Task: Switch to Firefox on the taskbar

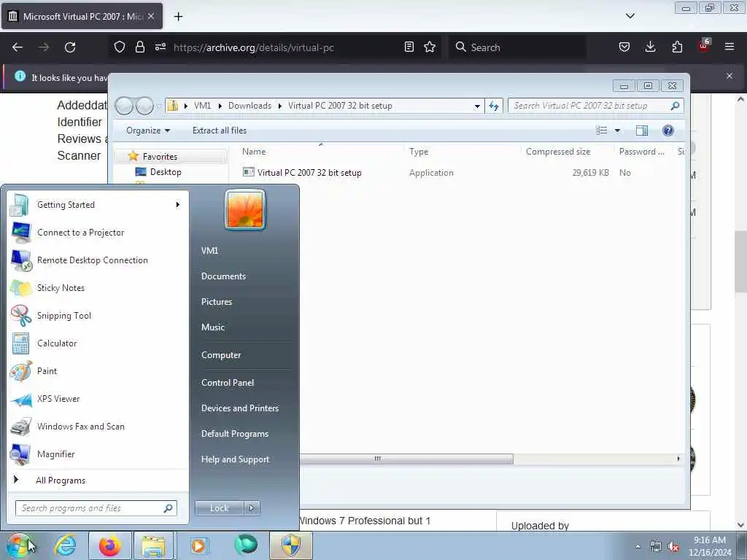Action: (x=109, y=545)
